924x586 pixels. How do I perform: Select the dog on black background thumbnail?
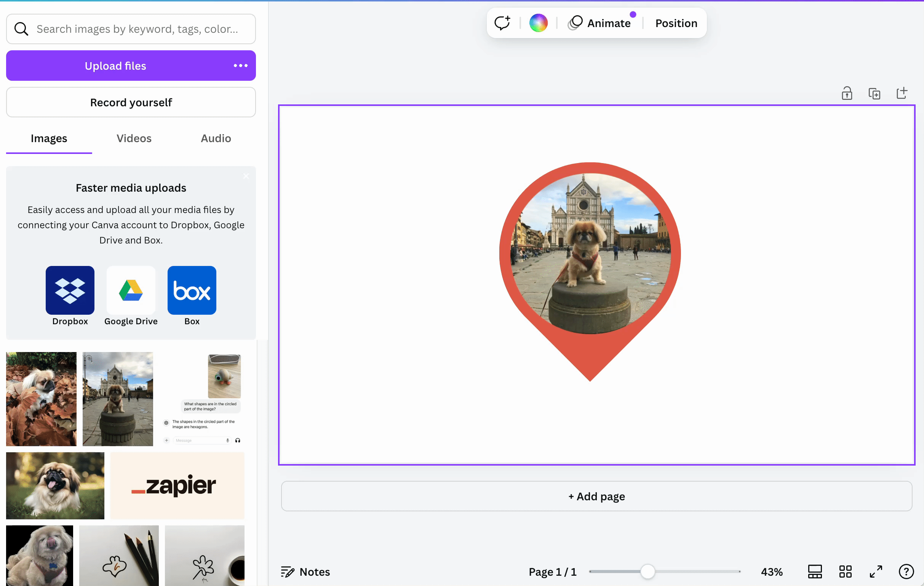40,555
